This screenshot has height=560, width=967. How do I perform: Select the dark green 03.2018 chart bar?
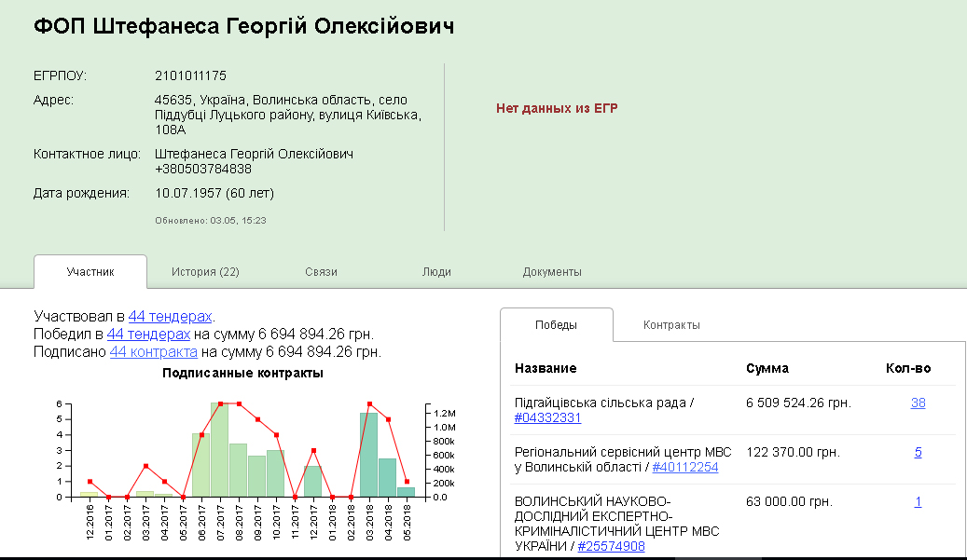[x=369, y=455]
